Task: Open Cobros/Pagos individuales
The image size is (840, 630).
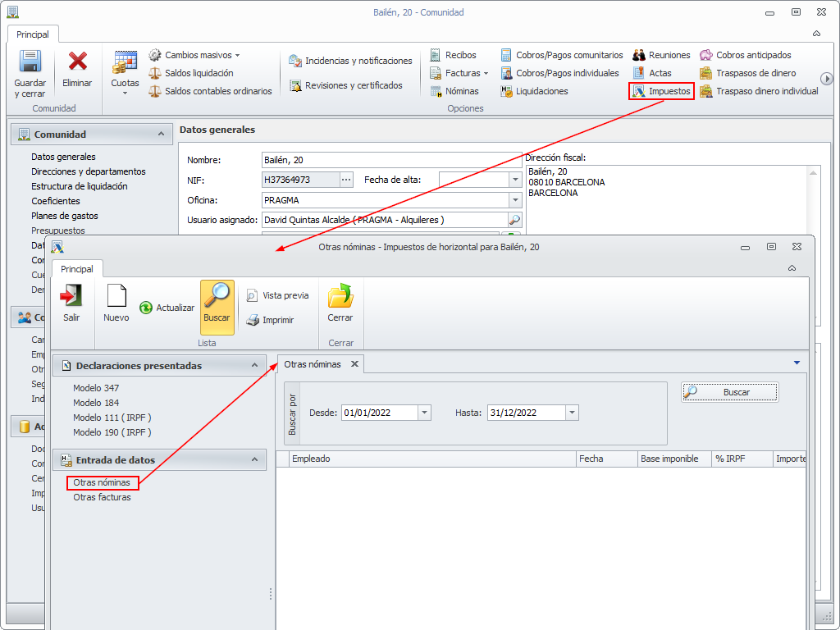Action: (559, 73)
